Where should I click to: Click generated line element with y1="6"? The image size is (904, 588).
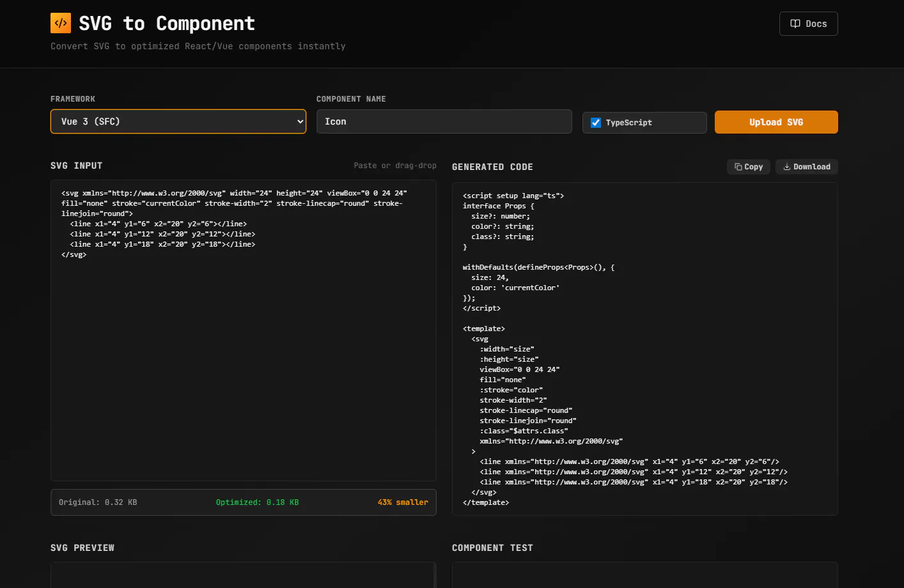coord(630,461)
